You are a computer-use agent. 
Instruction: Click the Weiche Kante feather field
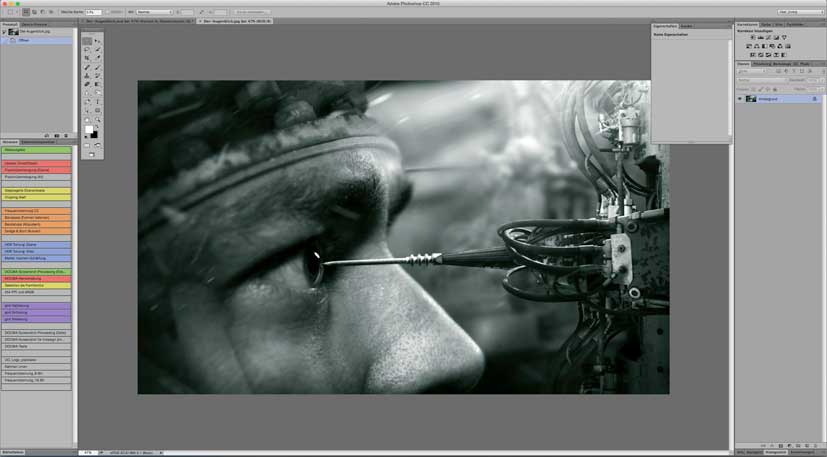93,12
